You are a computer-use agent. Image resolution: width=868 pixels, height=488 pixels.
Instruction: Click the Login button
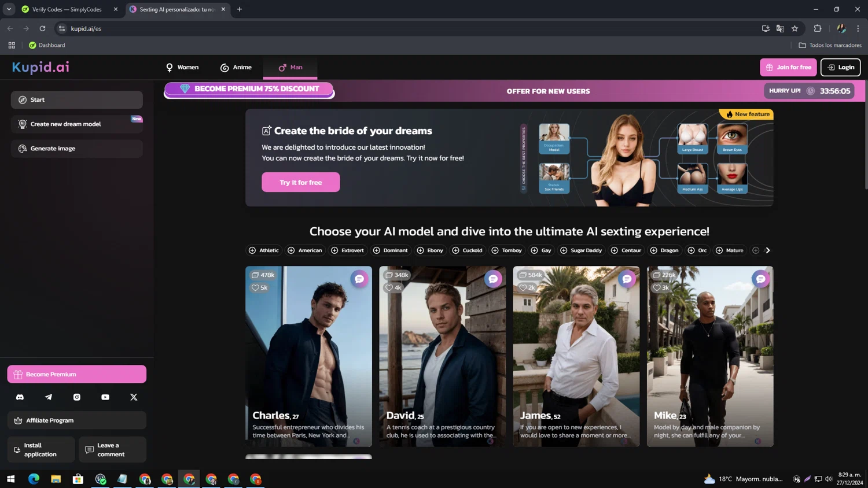[841, 67]
